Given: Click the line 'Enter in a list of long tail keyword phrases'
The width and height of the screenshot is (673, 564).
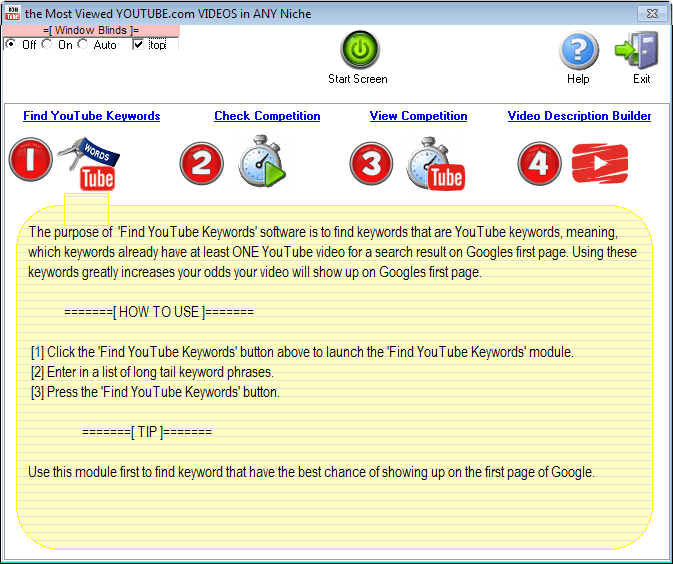Looking at the screenshot, I should [x=152, y=372].
